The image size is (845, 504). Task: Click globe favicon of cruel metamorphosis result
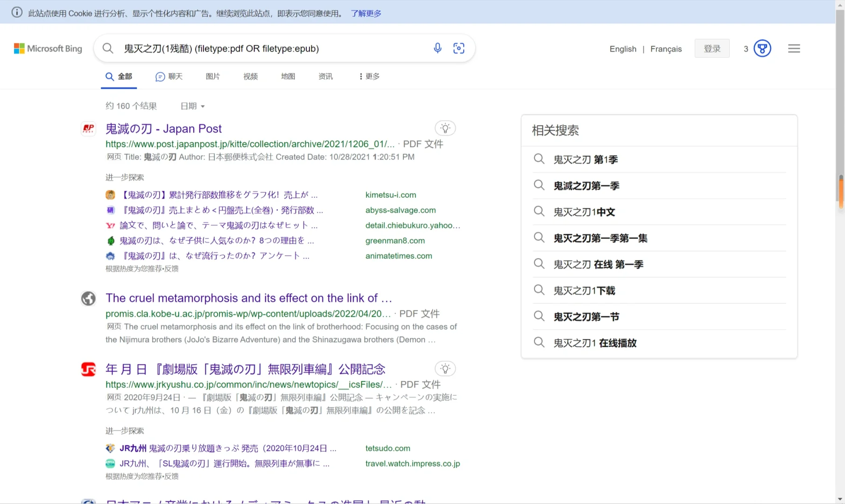coord(88,298)
